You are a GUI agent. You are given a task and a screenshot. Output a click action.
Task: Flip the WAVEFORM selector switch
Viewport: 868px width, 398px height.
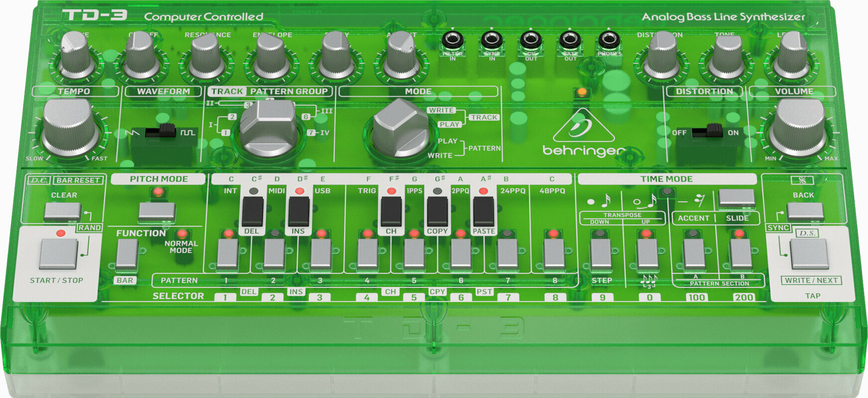160,132
